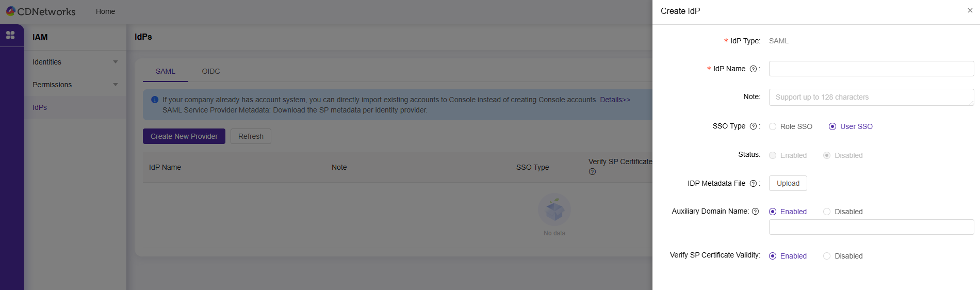Click the Verify SP Certificate column help icon
Image resolution: width=980 pixels, height=290 pixels.
point(592,172)
